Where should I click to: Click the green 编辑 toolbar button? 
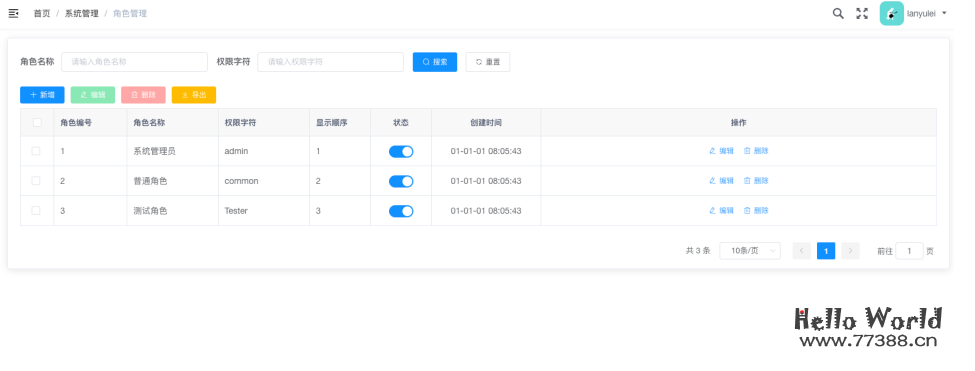pos(93,95)
